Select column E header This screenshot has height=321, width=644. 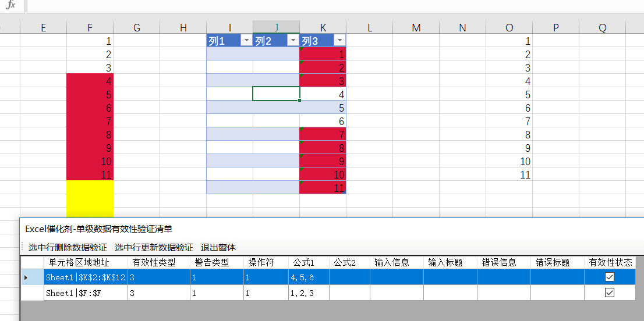pyautogui.click(x=43, y=27)
